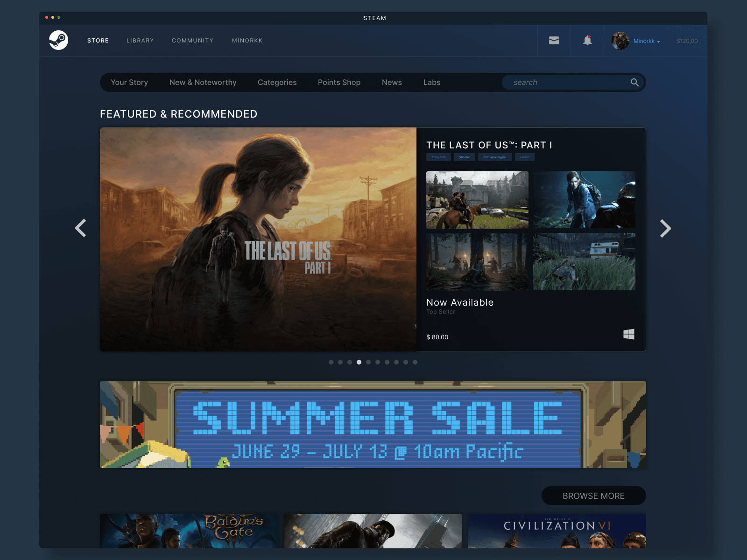747x560 pixels.
Task: Select the Post-apocalyptic tag
Action: (x=495, y=157)
